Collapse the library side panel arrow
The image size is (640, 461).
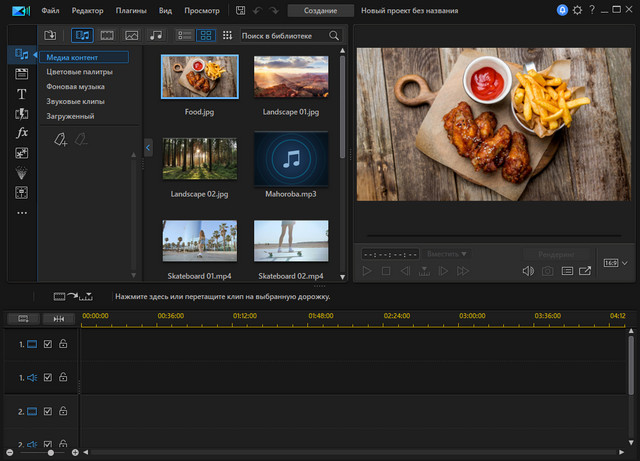click(x=148, y=148)
